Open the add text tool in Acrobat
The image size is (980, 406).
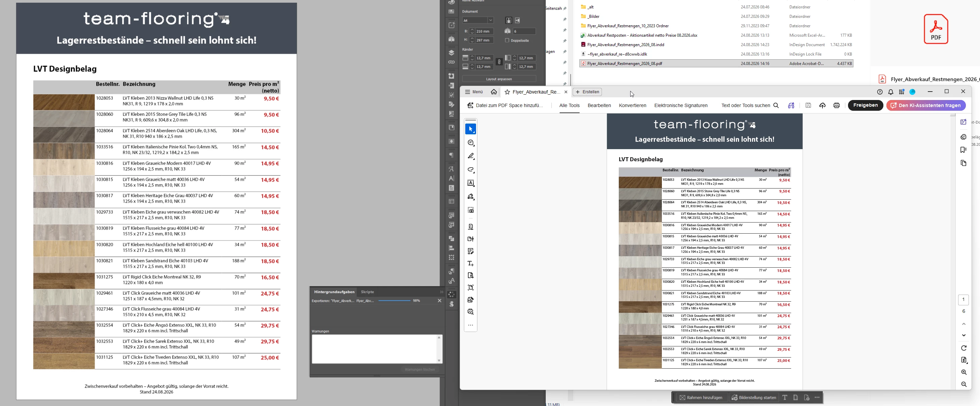471,263
